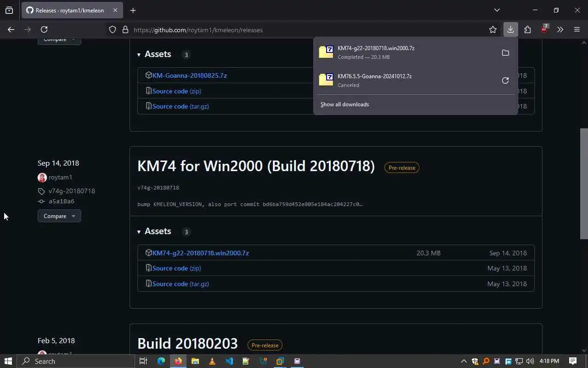Click the tracking protection shield icon

pos(113,30)
